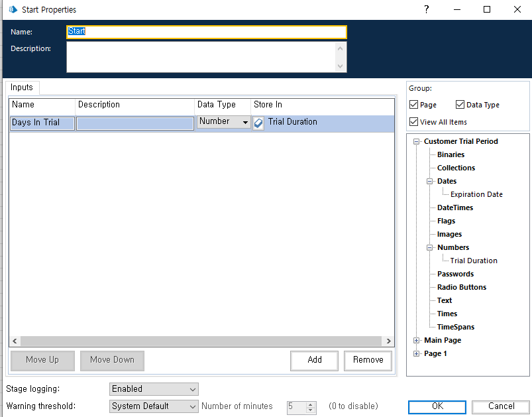Open the Data Type Number dropdown
This screenshot has height=417, width=532.
coord(223,122)
